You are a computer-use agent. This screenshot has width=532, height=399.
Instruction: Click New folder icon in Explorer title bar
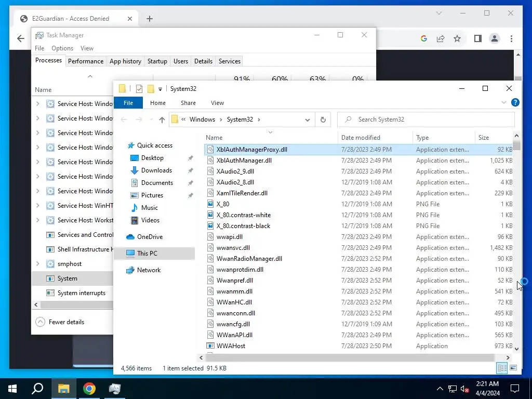point(151,89)
